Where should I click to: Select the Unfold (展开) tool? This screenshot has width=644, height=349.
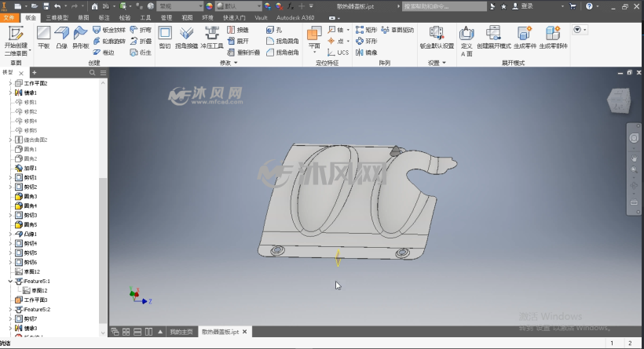coord(238,41)
